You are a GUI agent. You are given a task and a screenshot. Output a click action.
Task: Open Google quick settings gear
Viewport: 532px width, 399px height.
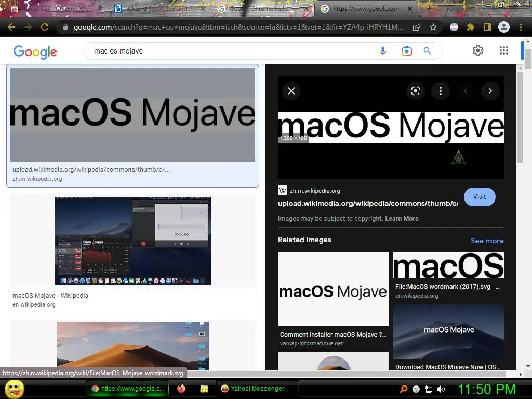[x=478, y=50]
